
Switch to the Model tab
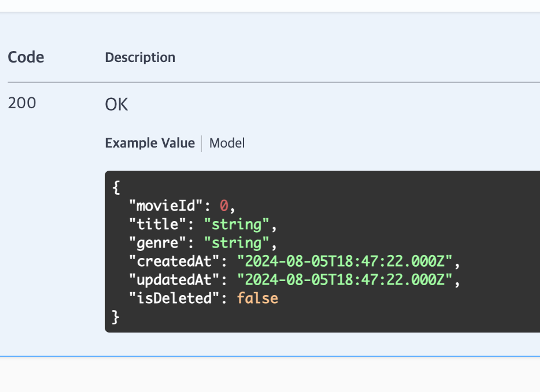pos(227,143)
